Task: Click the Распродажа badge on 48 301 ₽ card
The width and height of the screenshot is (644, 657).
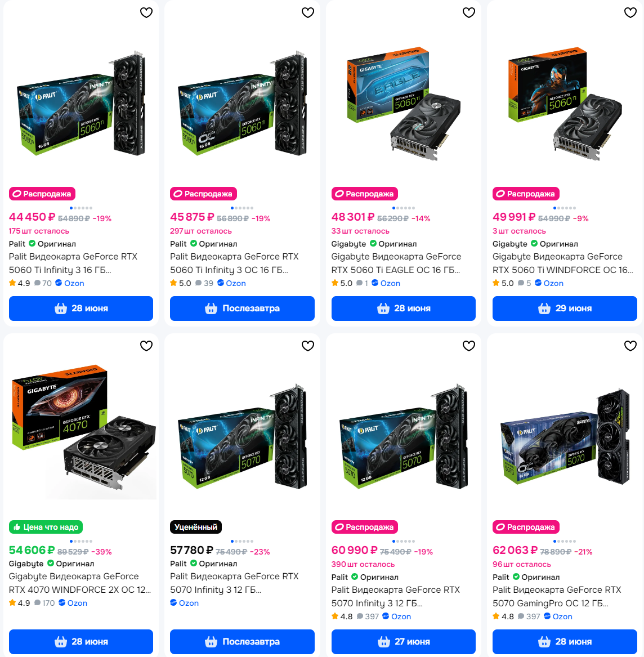Action: pos(365,194)
